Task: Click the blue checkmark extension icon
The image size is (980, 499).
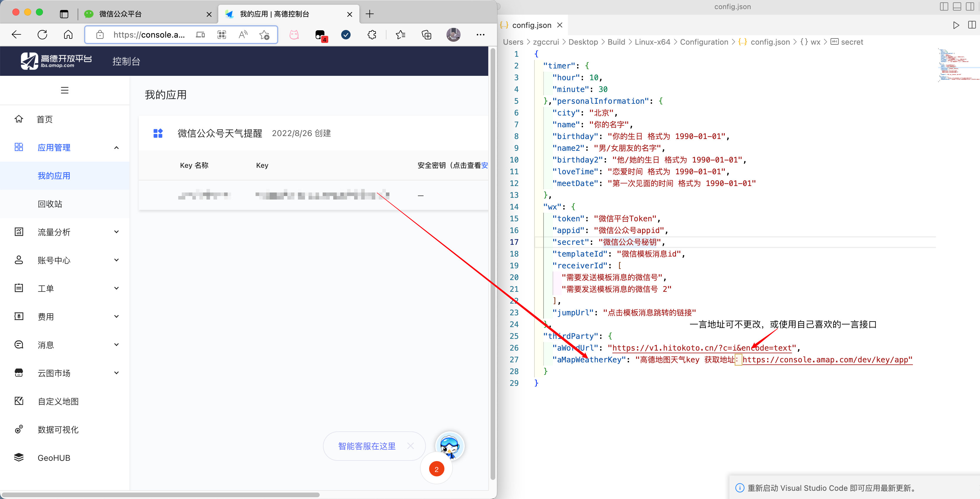Action: point(346,35)
